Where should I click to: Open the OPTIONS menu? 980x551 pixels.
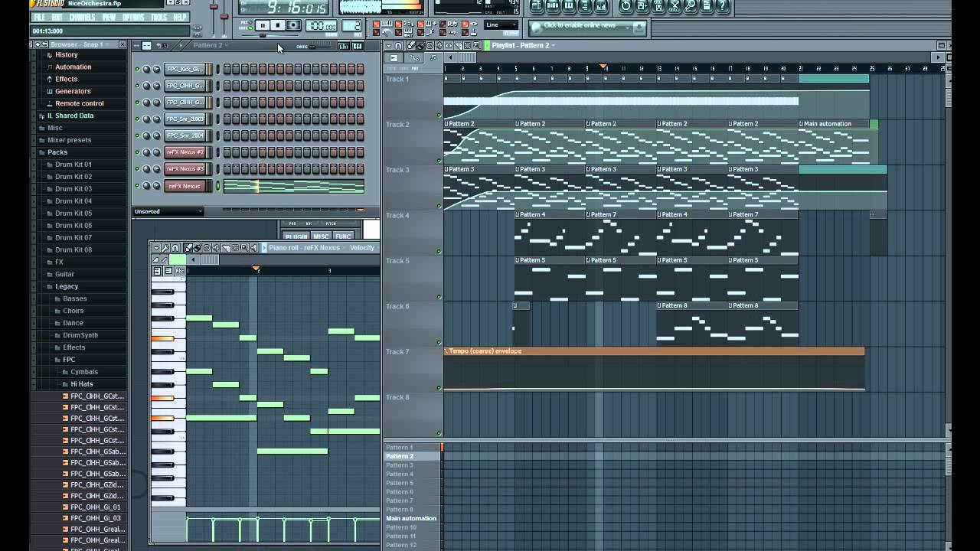133,17
